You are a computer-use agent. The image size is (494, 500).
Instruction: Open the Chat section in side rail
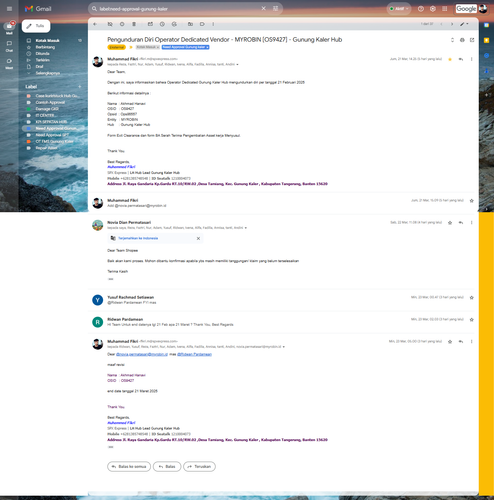point(9,46)
